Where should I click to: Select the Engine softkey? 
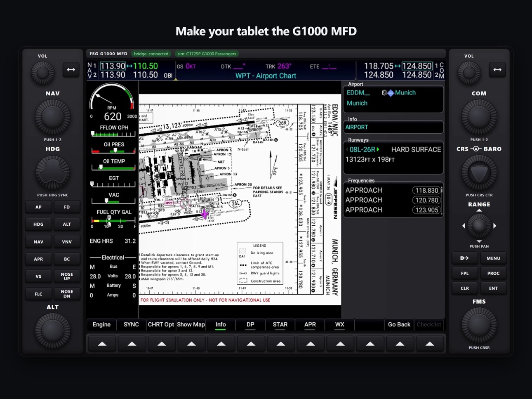(101, 325)
